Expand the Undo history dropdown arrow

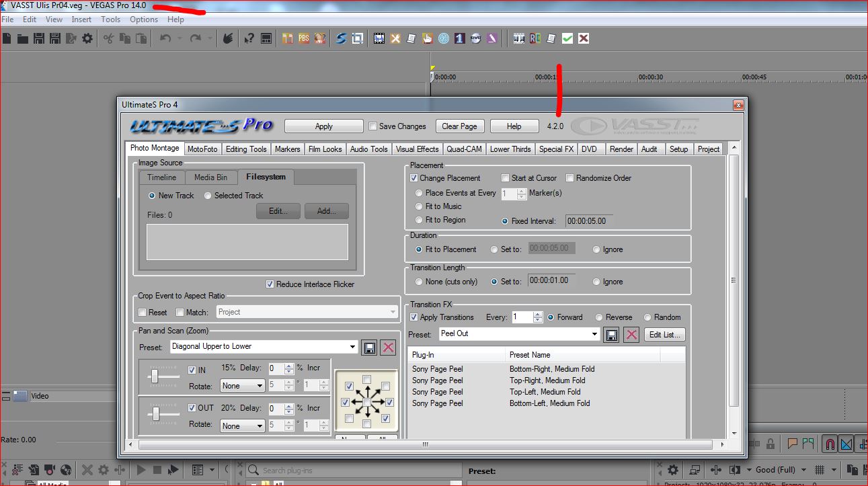[180, 38]
